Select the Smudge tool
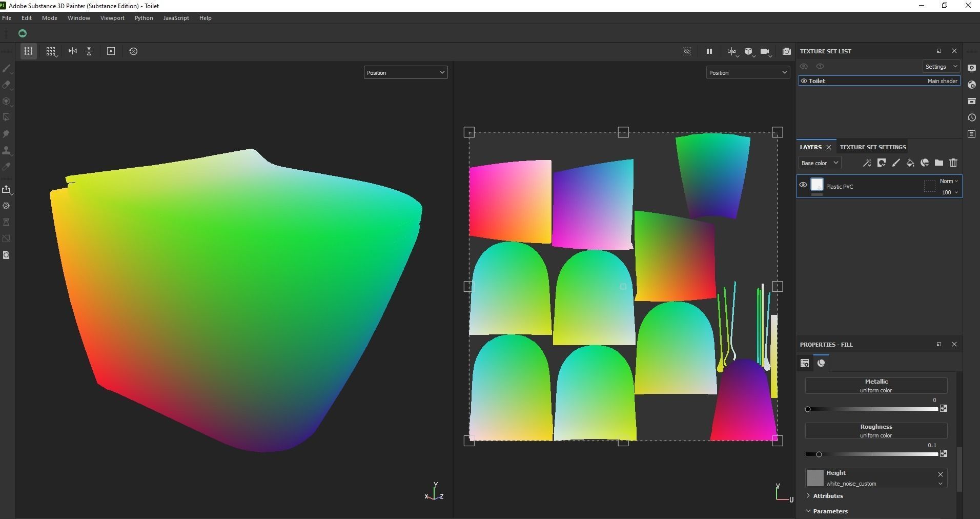 7,134
